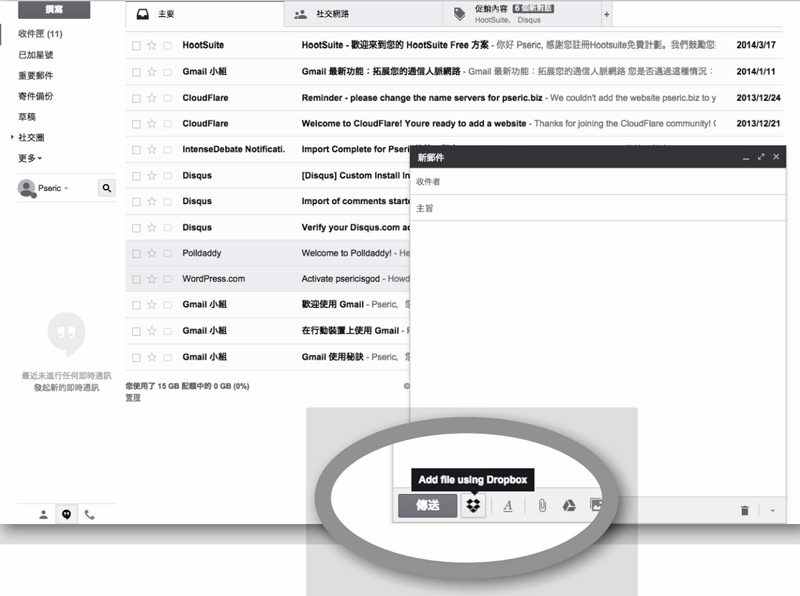The width and height of the screenshot is (800, 596).
Task: Mark Polldaddy email as important
Action: click(167, 254)
